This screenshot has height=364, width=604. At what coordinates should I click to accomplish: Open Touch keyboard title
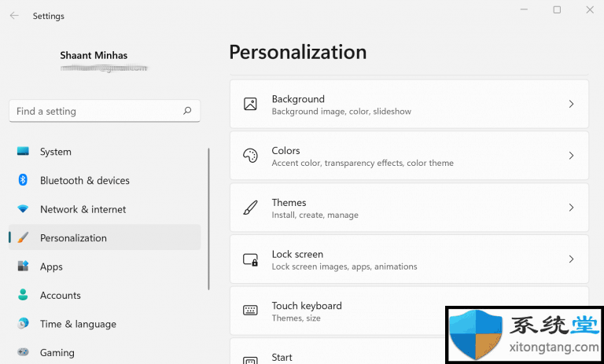coord(307,306)
